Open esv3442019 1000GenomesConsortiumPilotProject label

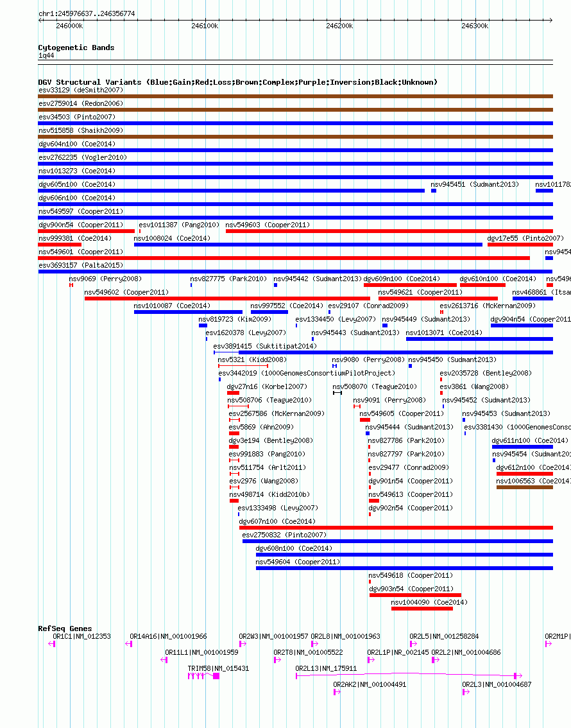point(307,373)
